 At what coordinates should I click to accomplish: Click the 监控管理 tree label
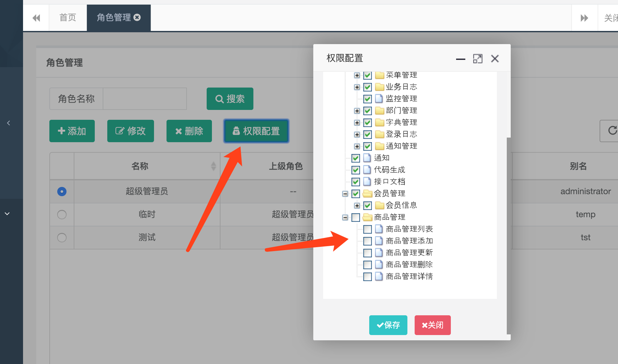401,99
